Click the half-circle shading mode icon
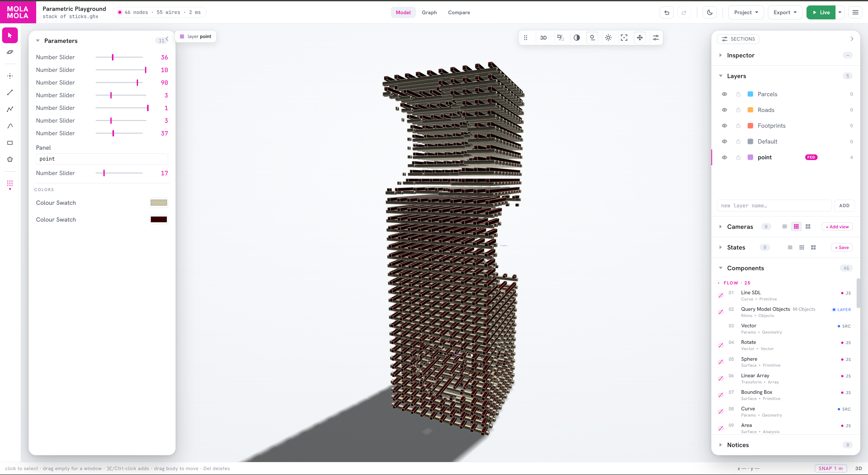 (x=576, y=38)
